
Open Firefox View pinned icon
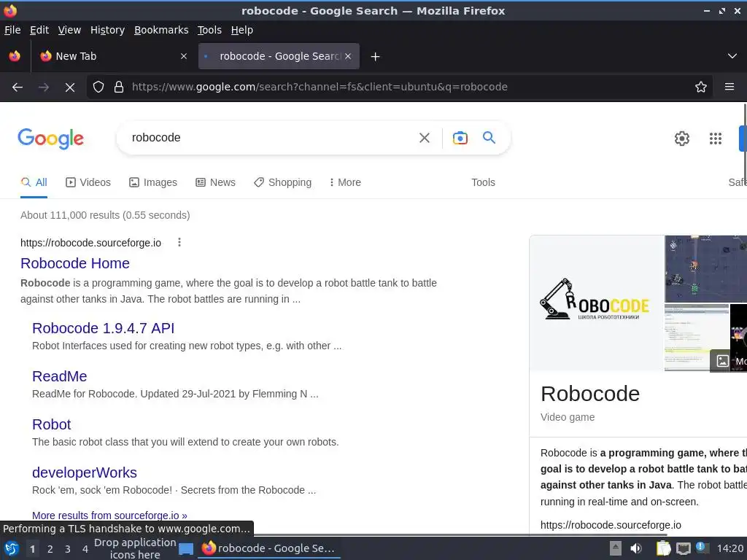[x=15, y=56]
